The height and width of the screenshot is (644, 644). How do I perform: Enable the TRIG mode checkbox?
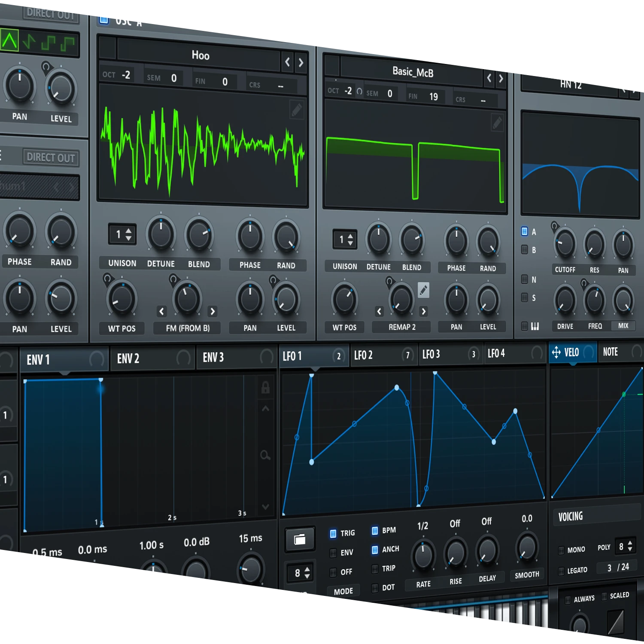(x=333, y=533)
